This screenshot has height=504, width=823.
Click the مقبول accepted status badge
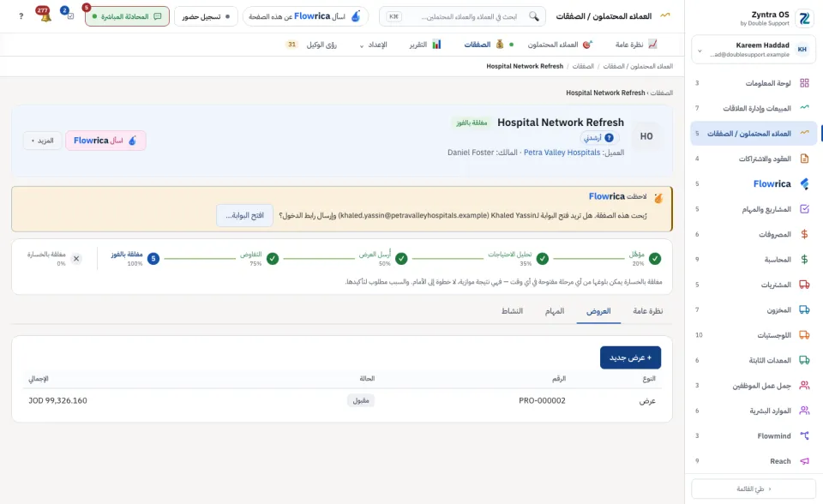coord(361,400)
